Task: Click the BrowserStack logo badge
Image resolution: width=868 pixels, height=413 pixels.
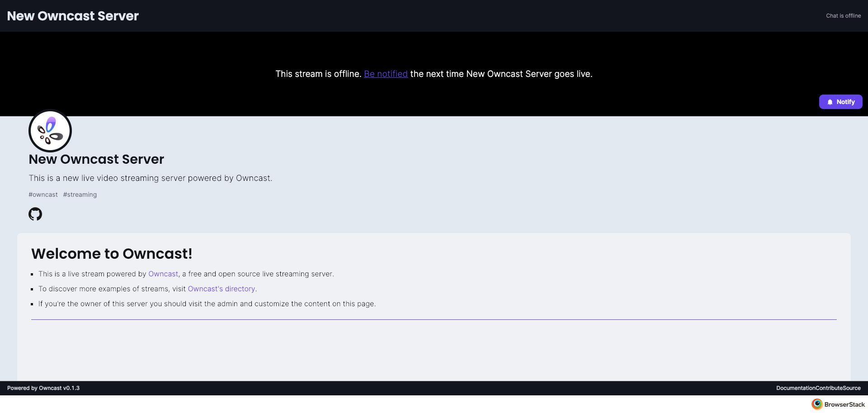Action: (838, 404)
